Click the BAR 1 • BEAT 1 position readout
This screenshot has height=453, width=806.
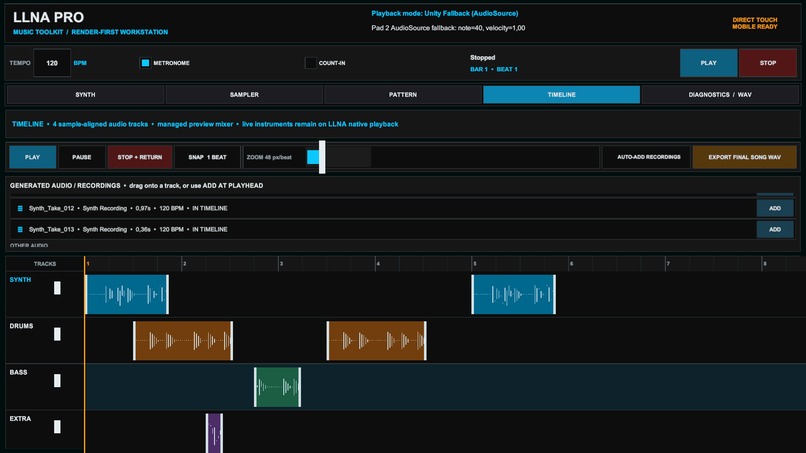[x=493, y=69]
